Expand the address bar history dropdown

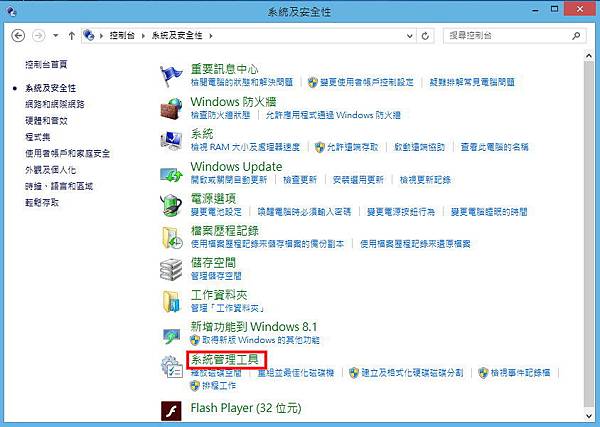click(x=409, y=36)
